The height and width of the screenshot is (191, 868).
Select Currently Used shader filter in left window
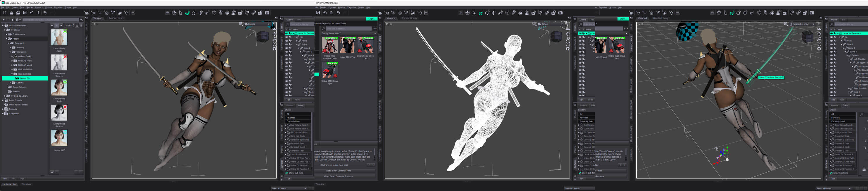coord(298,121)
